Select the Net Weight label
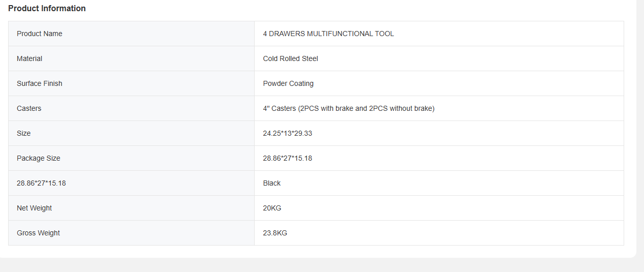 35,208
